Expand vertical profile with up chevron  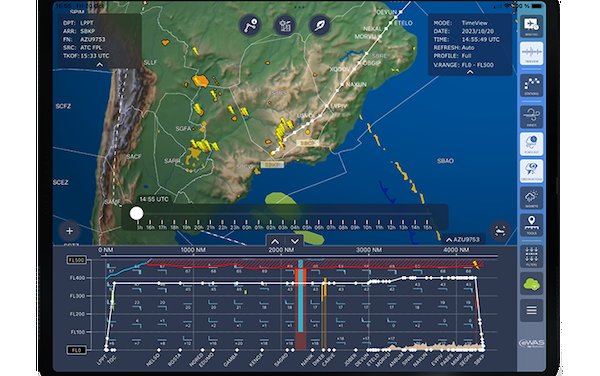point(275,241)
